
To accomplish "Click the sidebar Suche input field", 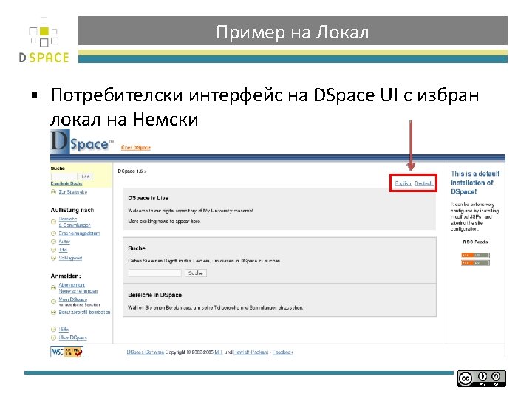I will coord(64,176).
